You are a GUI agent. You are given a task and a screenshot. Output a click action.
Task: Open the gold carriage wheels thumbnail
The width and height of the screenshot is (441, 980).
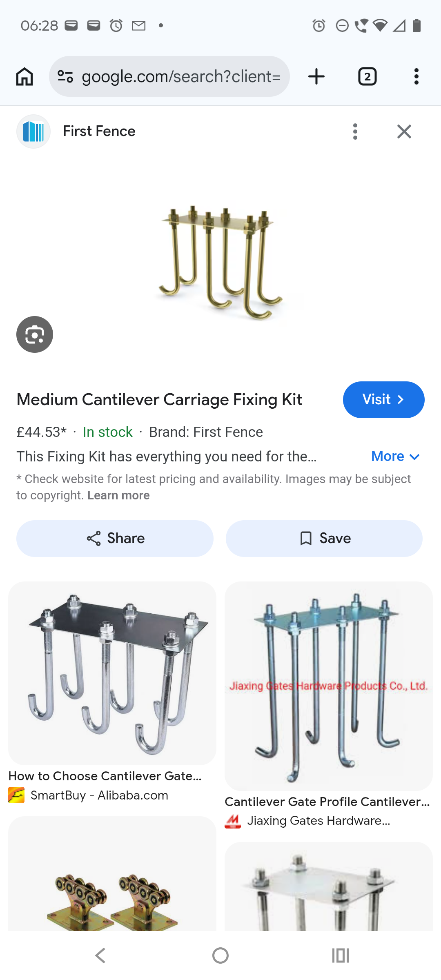[112, 874]
